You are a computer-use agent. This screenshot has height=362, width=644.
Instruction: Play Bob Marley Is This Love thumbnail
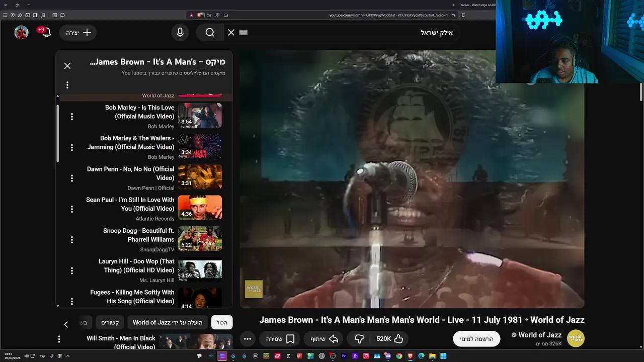(200, 115)
